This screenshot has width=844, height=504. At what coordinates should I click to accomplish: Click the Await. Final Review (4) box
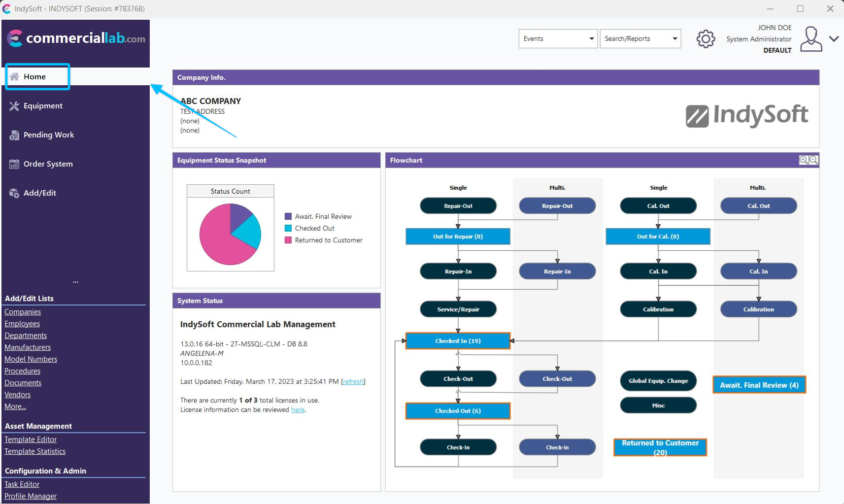[x=759, y=385]
